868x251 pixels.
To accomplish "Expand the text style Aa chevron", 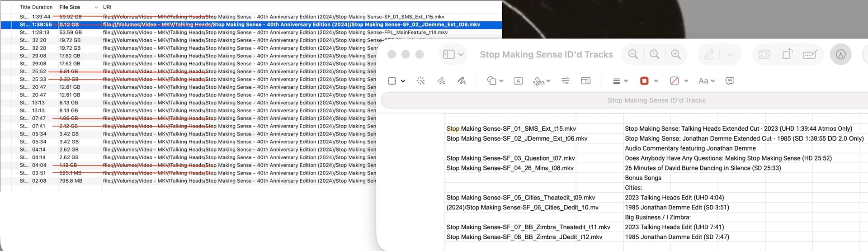I will click(712, 81).
